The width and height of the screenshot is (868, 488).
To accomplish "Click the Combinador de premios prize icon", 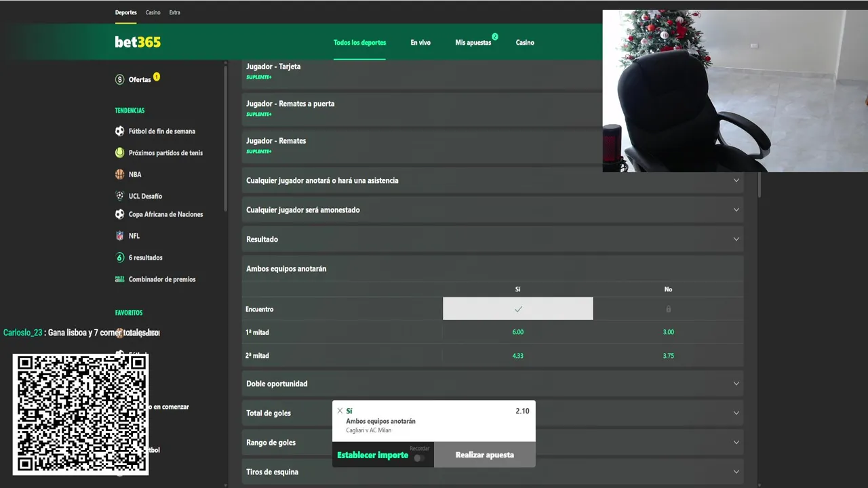I will pos(120,279).
